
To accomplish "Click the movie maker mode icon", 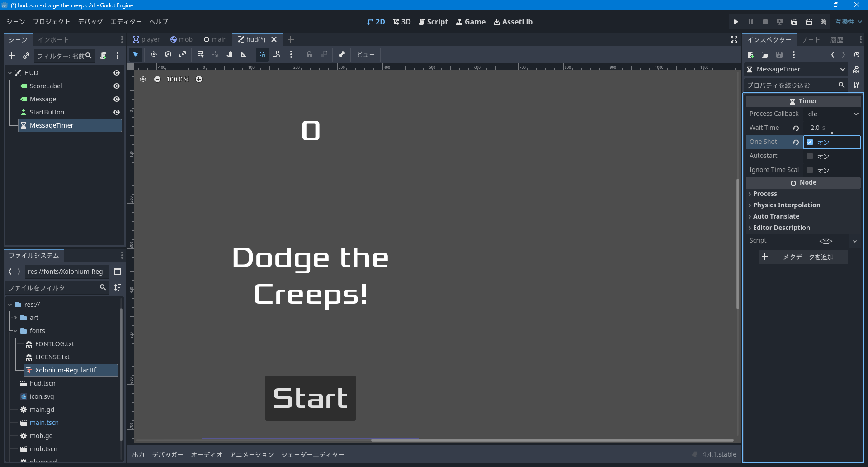I will [823, 22].
